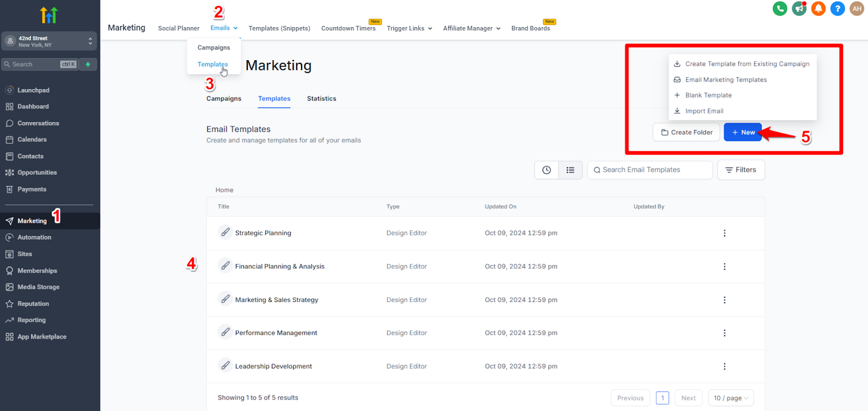
Task: Click the green phone icon in header
Action: point(780,9)
